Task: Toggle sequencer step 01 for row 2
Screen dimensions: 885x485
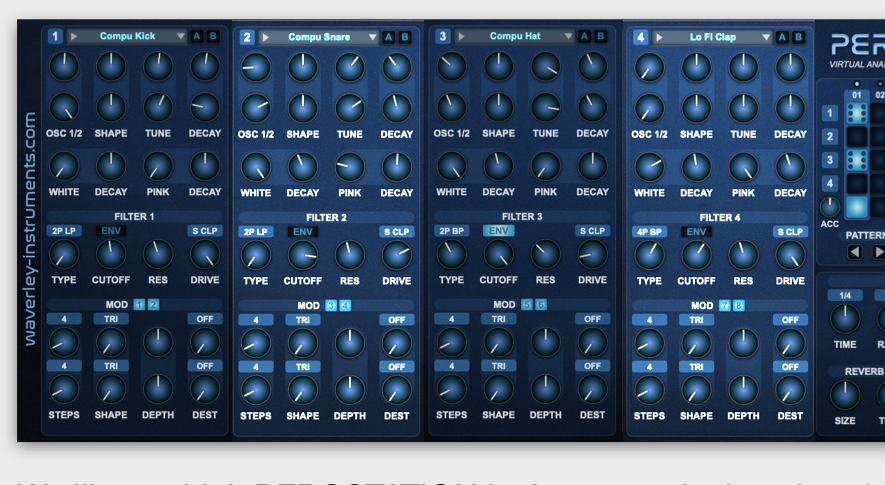Action: pos(857,137)
